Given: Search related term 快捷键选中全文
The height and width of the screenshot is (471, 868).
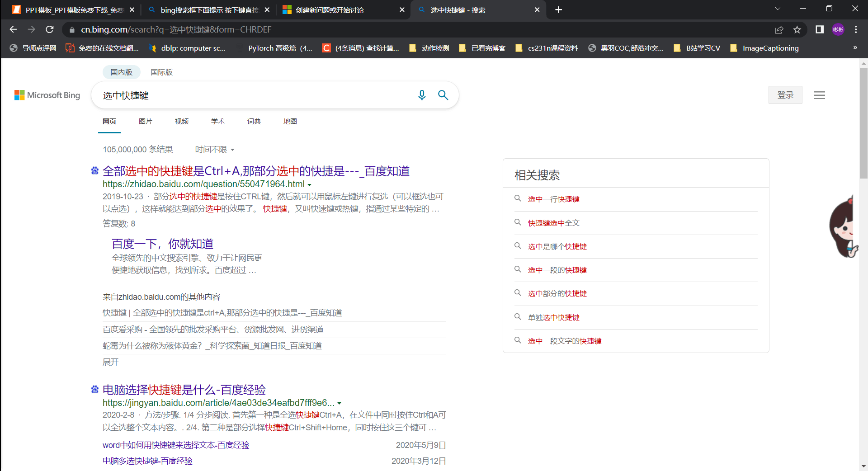Looking at the screenshot, I should [x=553, y=223].
